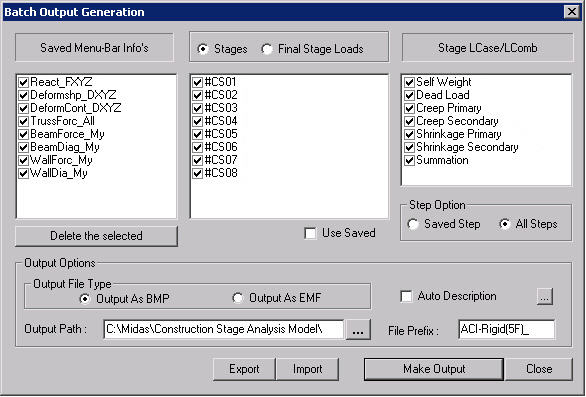Uncheck the Creep Secondary load case
This screenshot has width=586, height=397.
click(x=410, y=121)
